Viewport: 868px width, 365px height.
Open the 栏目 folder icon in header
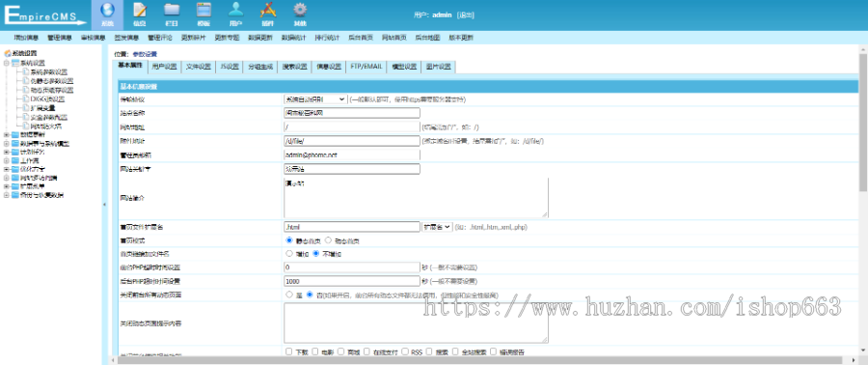[x=173, y=10]
